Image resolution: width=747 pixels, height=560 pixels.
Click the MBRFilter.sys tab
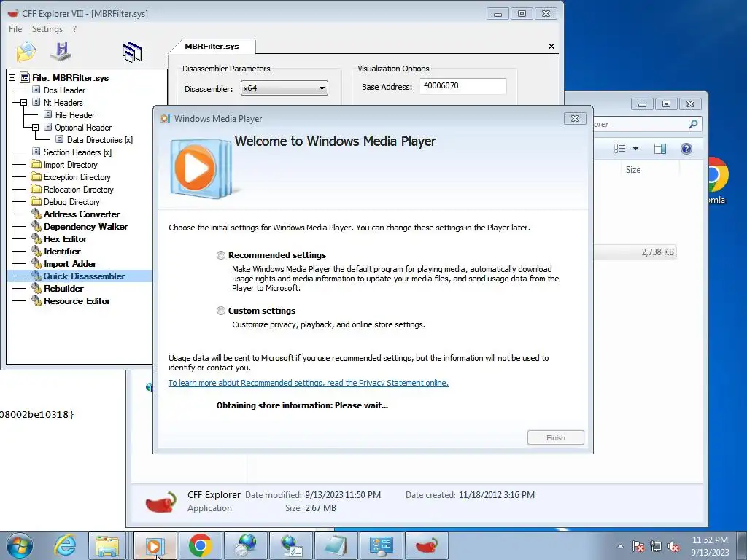(212, 46)
